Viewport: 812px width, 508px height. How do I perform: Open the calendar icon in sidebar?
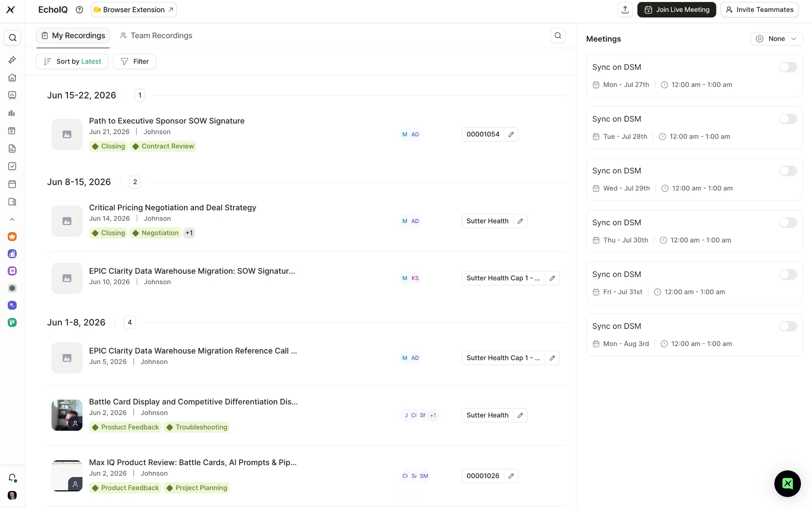12,184
